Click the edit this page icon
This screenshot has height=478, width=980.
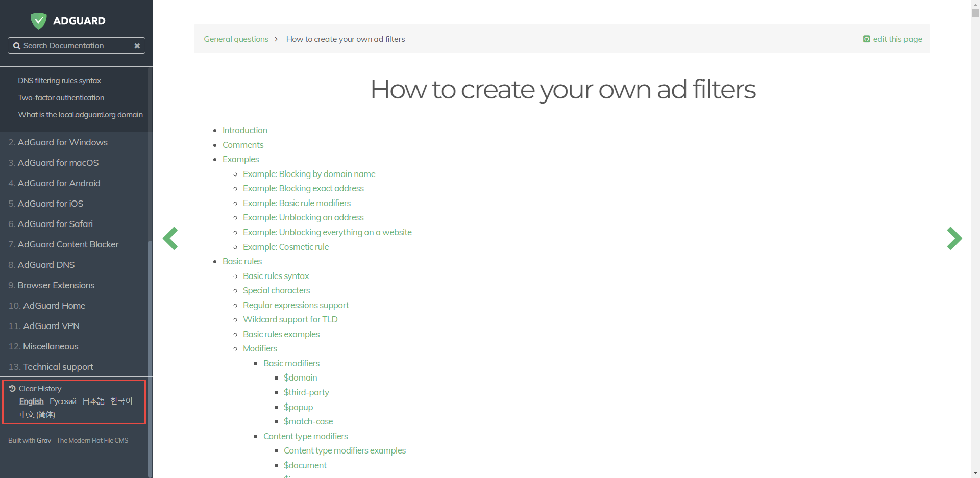point(866,39)
